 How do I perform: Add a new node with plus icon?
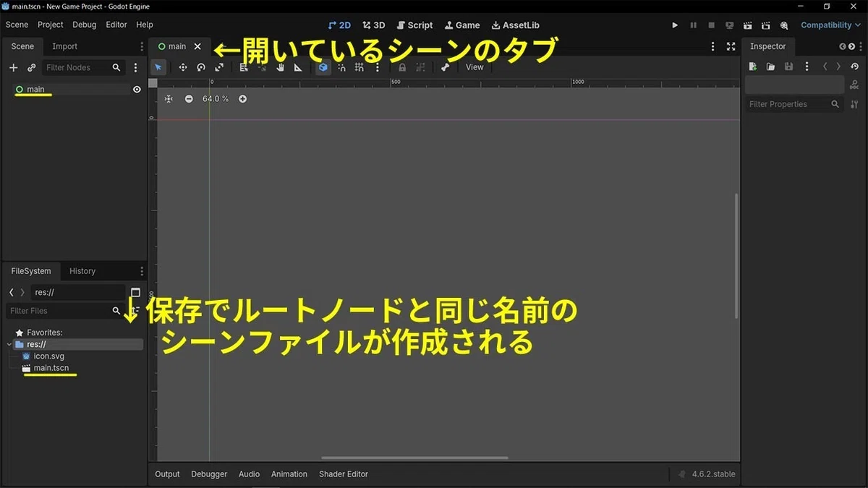click(x=14, y=67)
